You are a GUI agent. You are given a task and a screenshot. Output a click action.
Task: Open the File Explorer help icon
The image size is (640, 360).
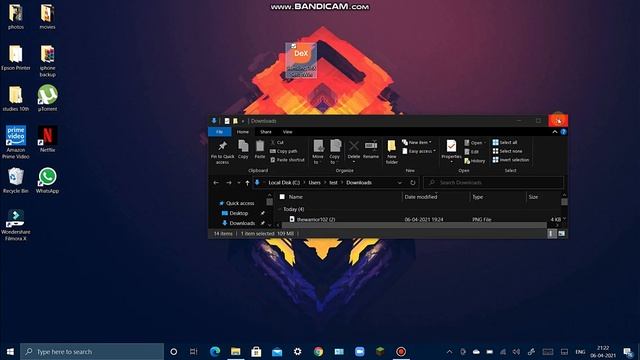click(x=563, y=132)
